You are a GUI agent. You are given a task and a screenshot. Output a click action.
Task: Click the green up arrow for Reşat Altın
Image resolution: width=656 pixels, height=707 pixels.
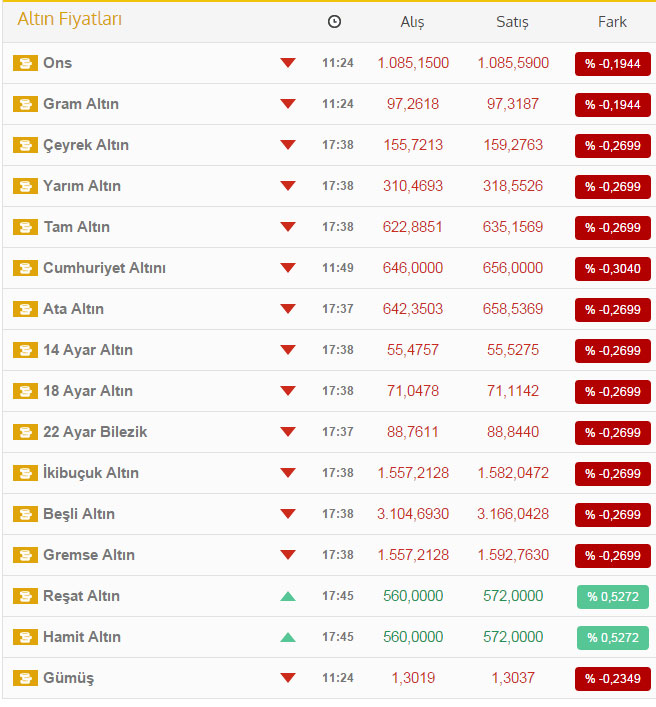coord(288,596)
